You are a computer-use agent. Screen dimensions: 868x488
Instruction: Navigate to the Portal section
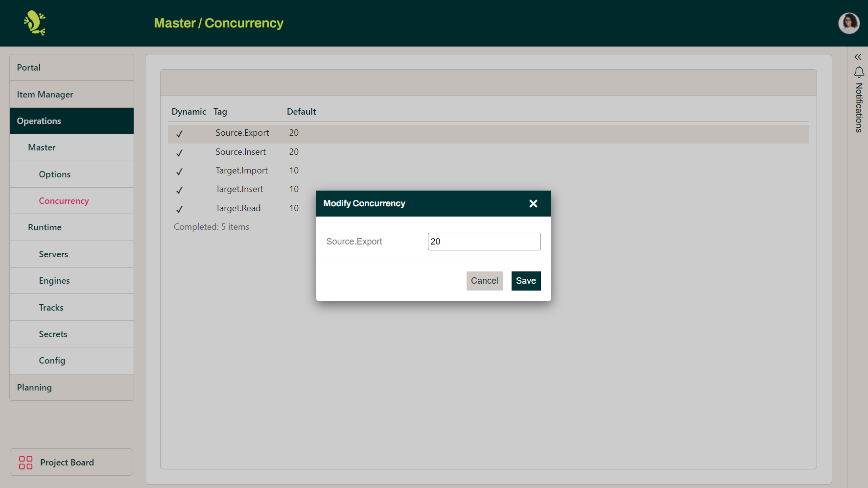pyautogui.click(x=28, y=67)
